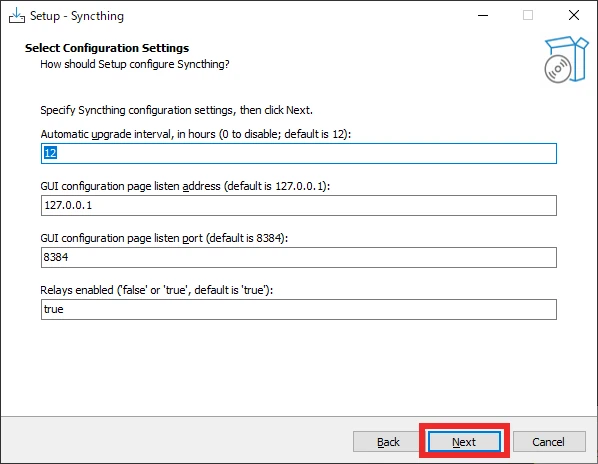Close the Syncthing Setup window
The width and height of the screenshot is (598, 464).
[574, 15]
